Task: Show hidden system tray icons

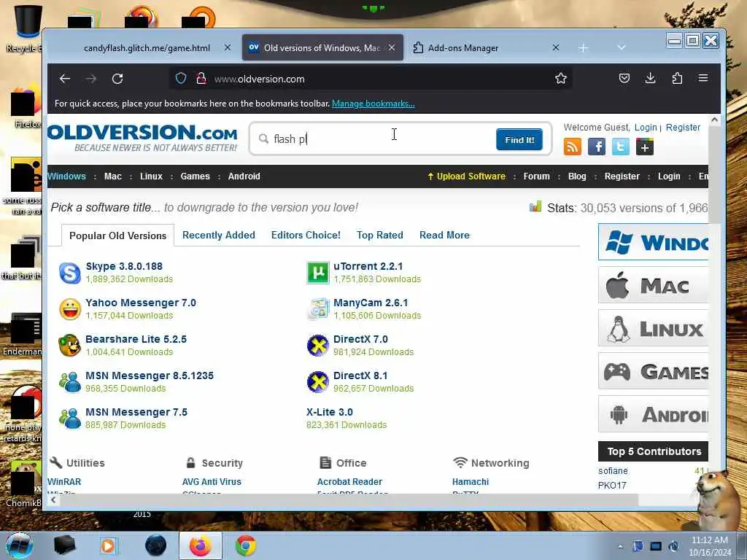Action: 620,546
